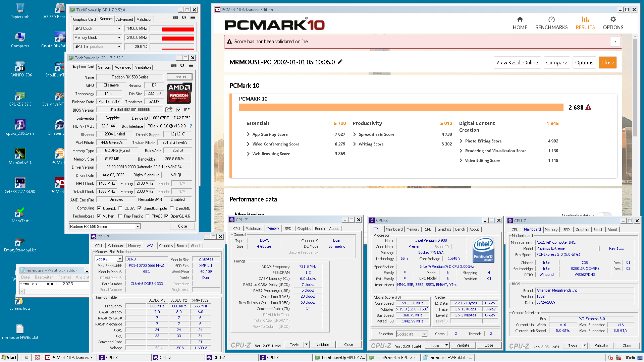Open Graphics tab in CPU-Z SPD window

pos(166,246)
